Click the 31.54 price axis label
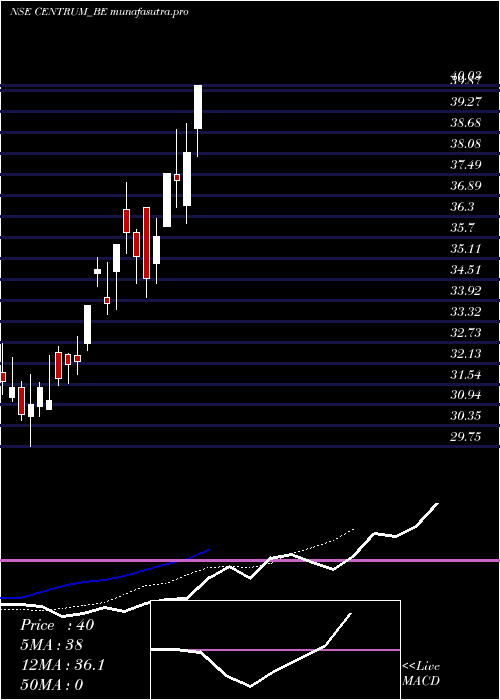500x700 pixels. coord(466,375)
